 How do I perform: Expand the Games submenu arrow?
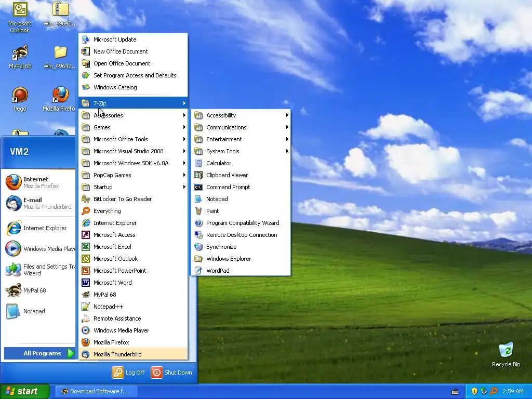click(x=184, y=127)
